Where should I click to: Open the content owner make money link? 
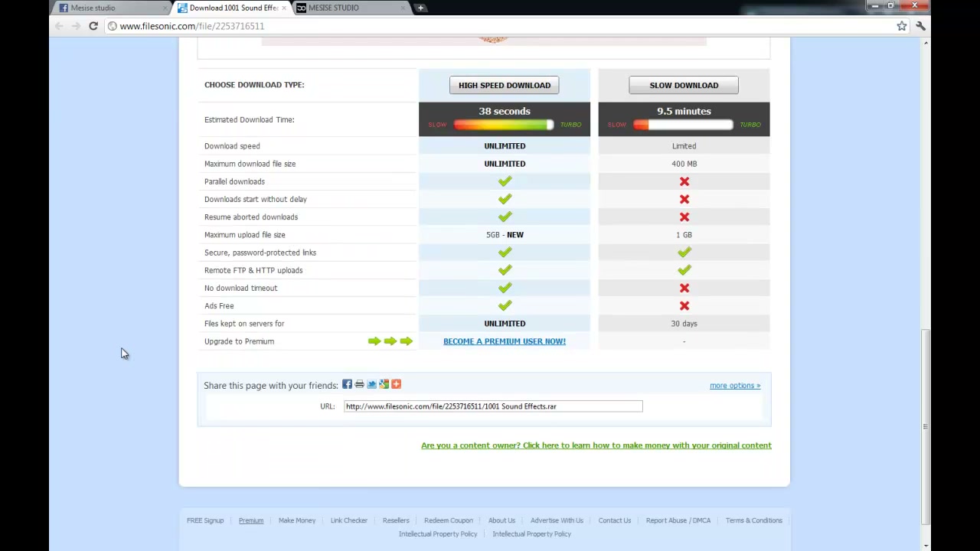596,445
